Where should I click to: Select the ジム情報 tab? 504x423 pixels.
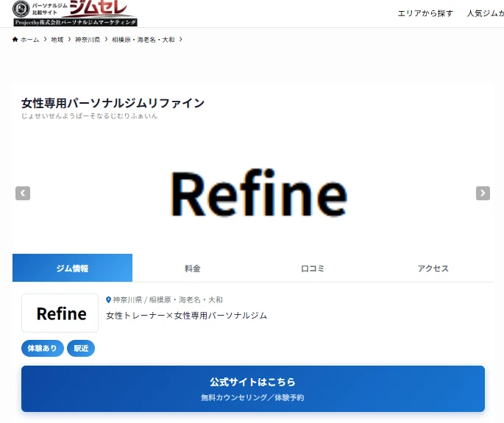(x=72, y=268)
